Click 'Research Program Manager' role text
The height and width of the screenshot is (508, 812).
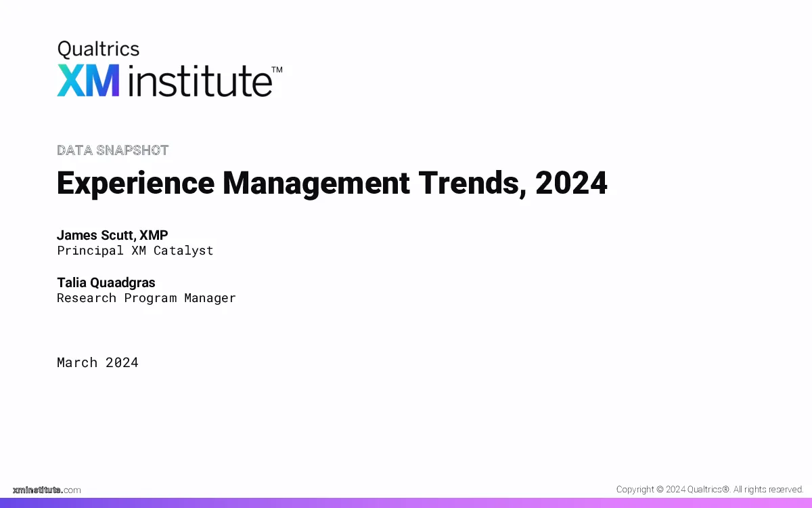(x=146, y=298)
